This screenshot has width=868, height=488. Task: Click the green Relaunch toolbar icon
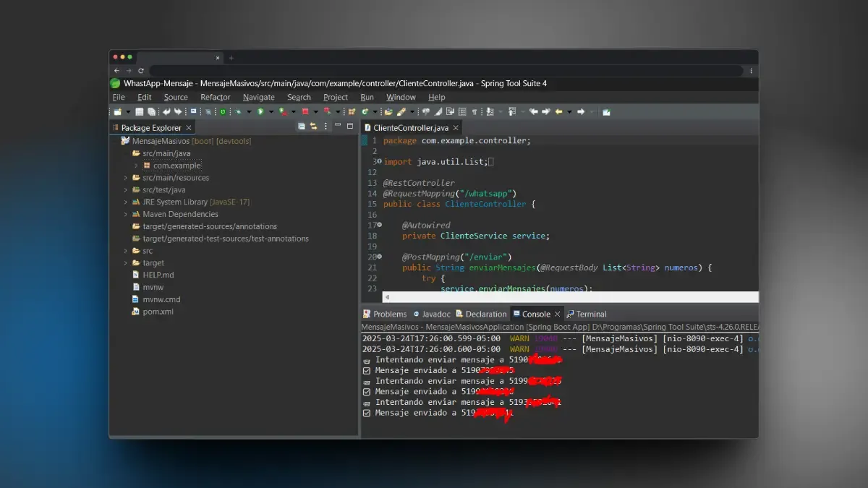click(223, 112)
